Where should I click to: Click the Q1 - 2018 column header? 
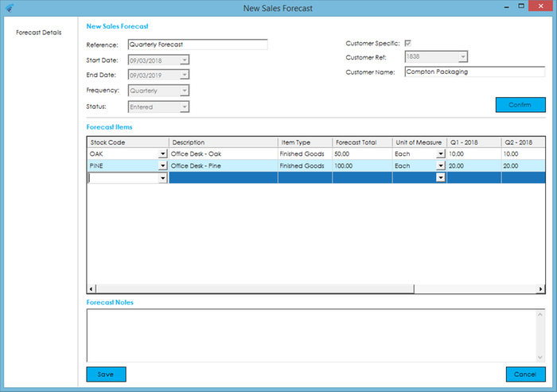tap(474, 142)
